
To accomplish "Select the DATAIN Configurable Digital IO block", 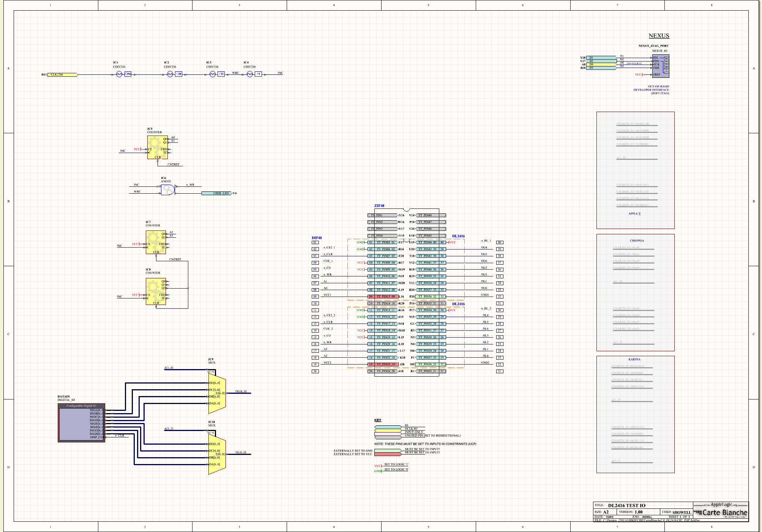I will (x=81, y=423).
